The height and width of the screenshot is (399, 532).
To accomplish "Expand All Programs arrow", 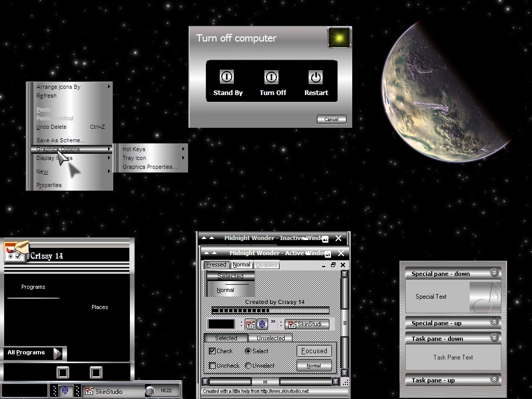I will point(57,353).
